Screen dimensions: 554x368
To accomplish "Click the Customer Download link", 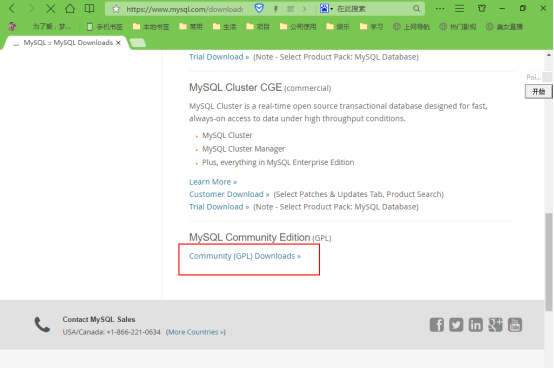I will [229, 194].
